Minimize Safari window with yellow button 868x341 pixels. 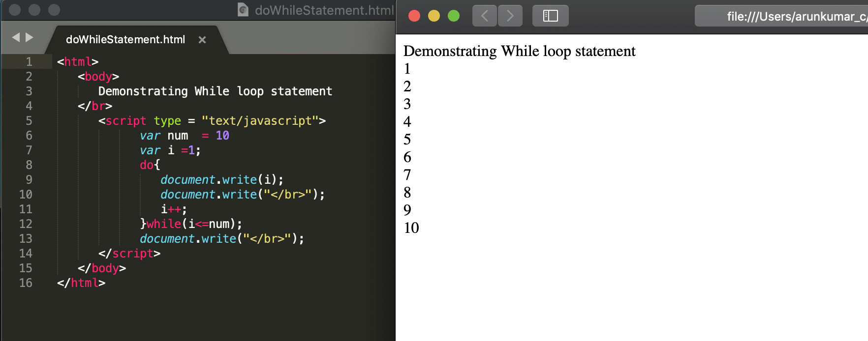[x=434, y=16]
